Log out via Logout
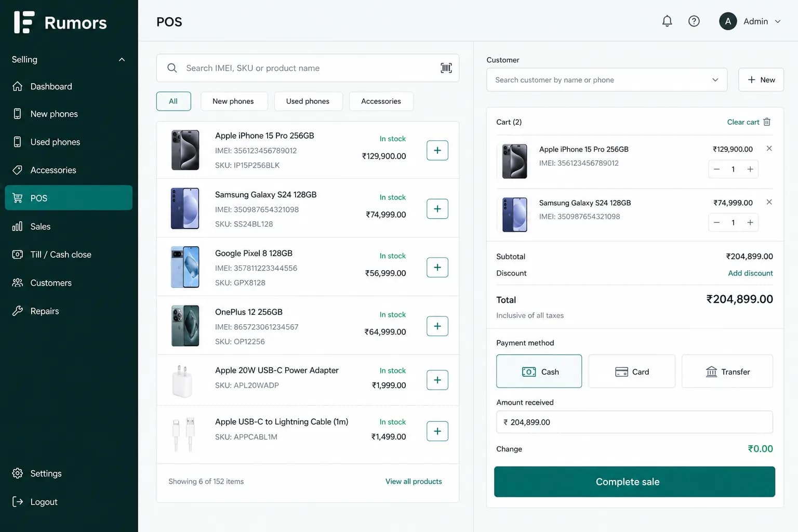Screen dimensions: 798x532 (x=69, y=502)
